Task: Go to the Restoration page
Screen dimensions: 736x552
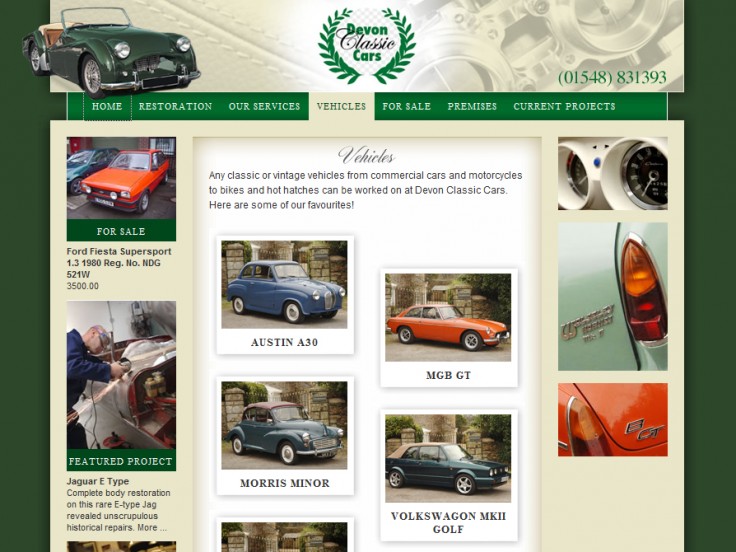Action: tap(175, 106)
